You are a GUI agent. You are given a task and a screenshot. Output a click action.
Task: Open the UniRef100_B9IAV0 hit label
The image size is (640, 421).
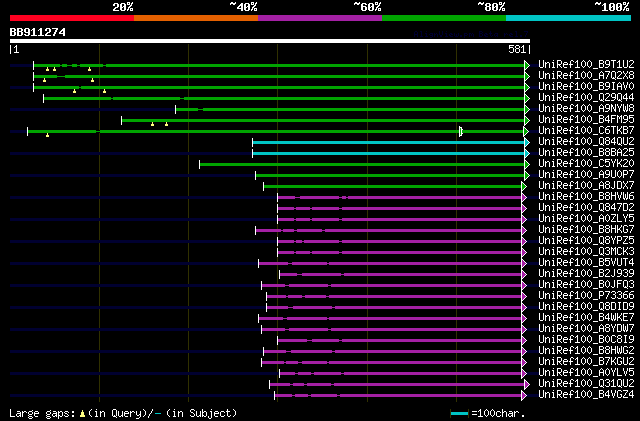click(x=586, y=87)
